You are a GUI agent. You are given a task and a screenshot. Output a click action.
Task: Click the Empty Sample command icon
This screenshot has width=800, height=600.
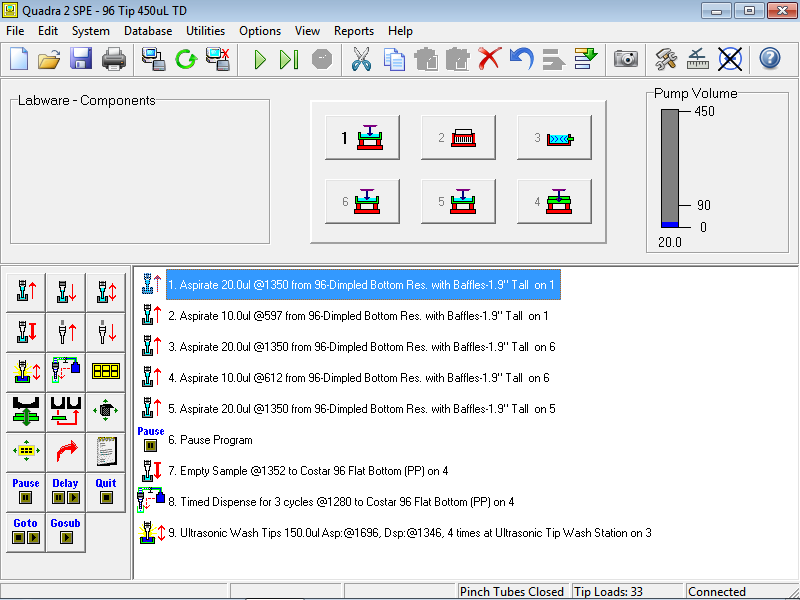(x=26, y=332)
